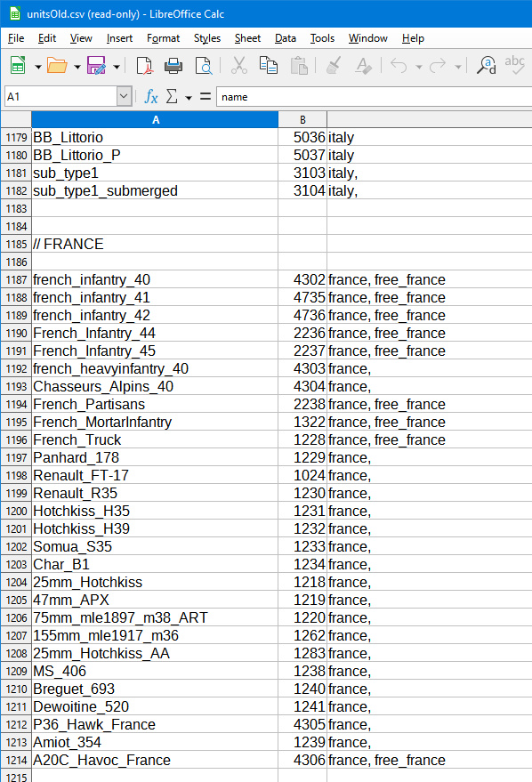Select cell Renault_FT-17
Image resolution: width=532 pixels, height=782 pixels.
(155, 475)
